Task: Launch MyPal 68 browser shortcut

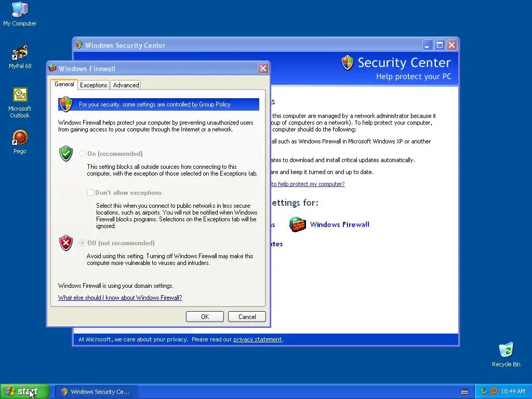Action: pyautogui.click(x=20, y=56)
